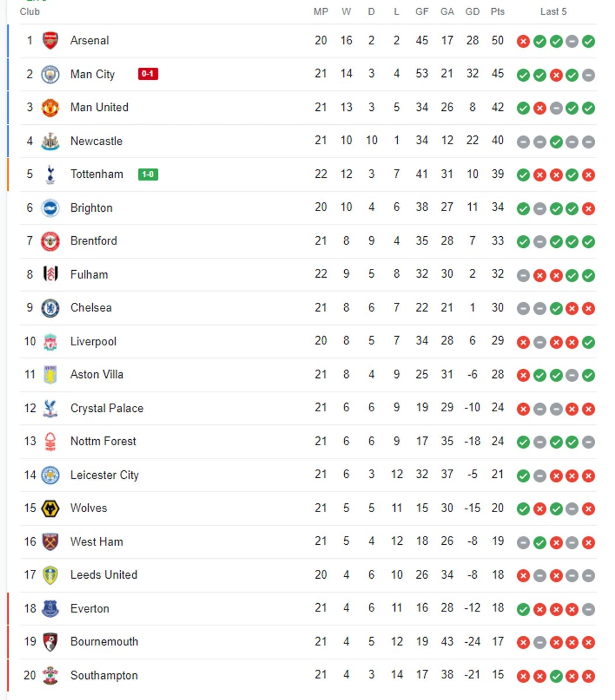The image size is (615, 700).
Task: Click the Arsenal club crest
Action: pos(50,41)
